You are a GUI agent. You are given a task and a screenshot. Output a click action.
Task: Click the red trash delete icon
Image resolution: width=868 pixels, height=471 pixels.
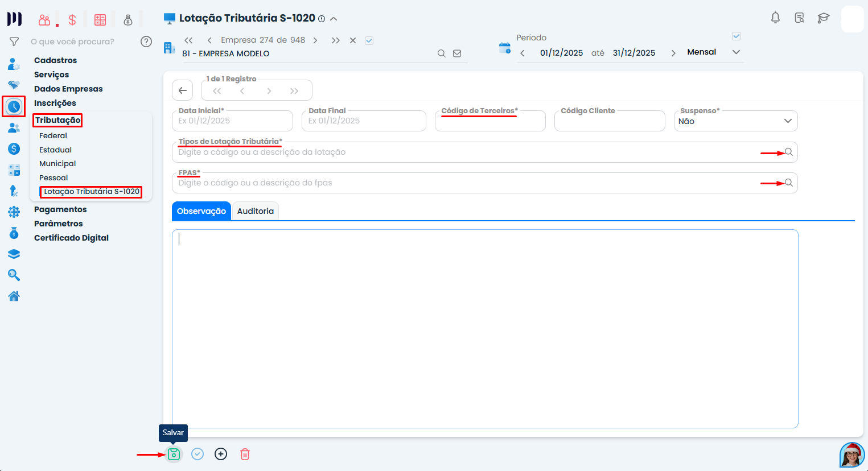pyautogui.click(x=245, y=454)
